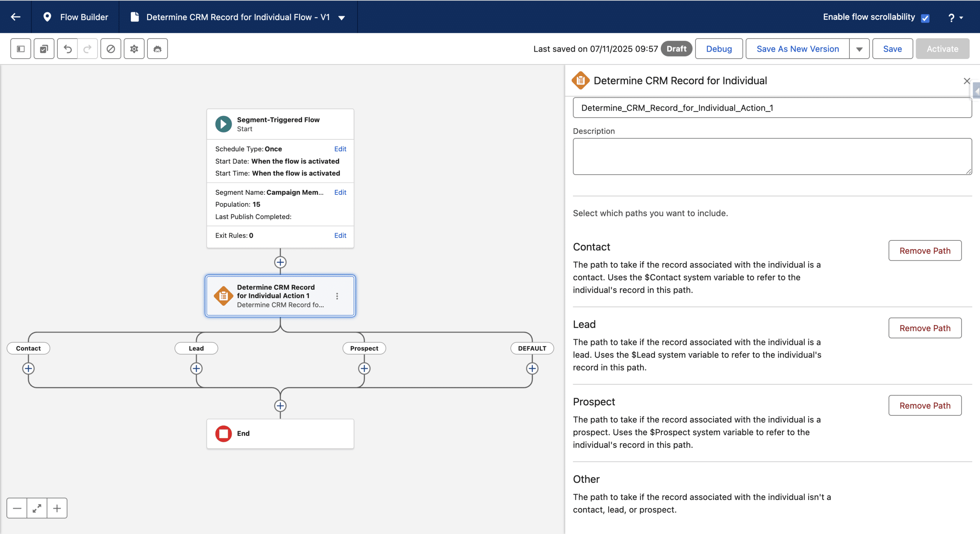This screenshot has height=534, width=980.
Task: Fit flow to canvas view
Action: click(37, 508)
